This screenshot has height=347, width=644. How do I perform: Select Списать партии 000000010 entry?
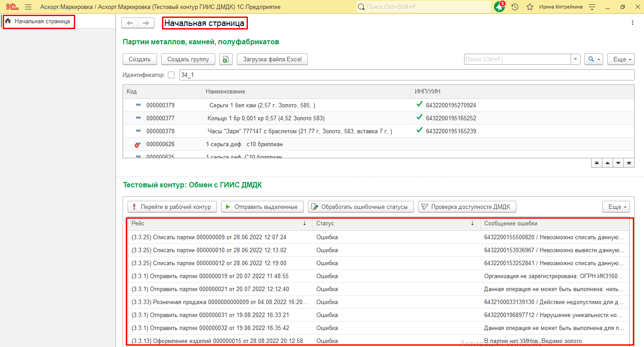[378, 250]
